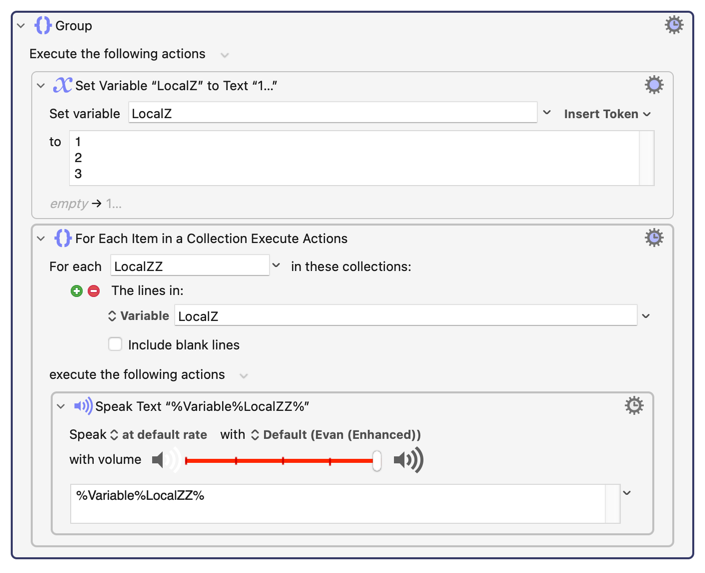Add a collection with the green plus

(x=76, y=291)
